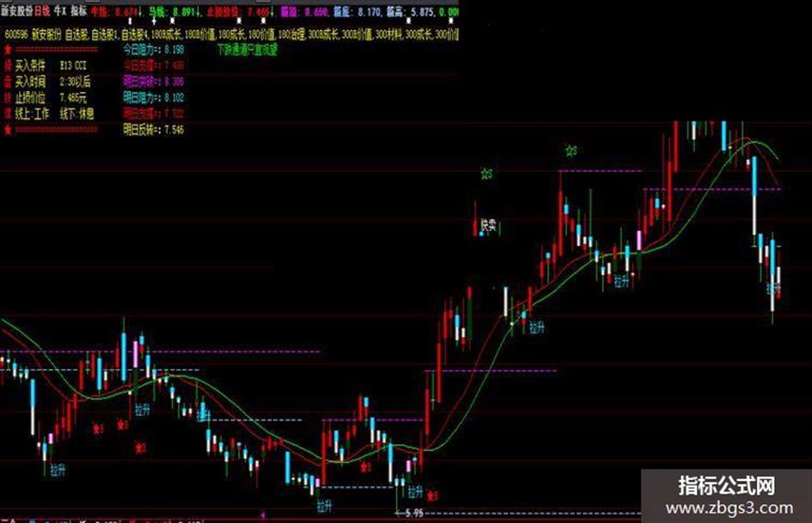
Task: Select the green star marker nearest 快卖 label
Action: point(486,174)
